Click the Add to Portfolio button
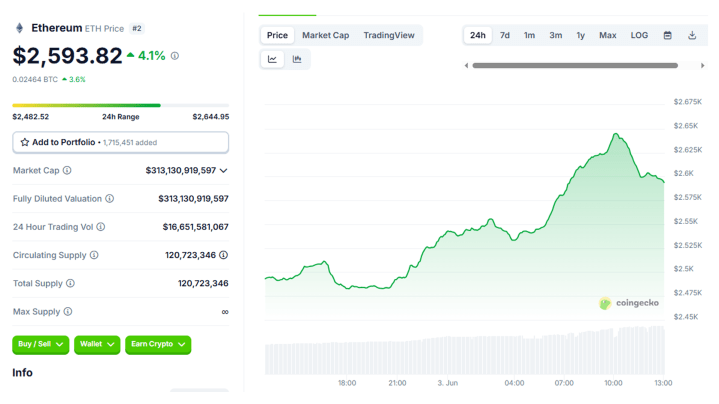This screenshot has height=404, width=719. click(x=121, y=143)
